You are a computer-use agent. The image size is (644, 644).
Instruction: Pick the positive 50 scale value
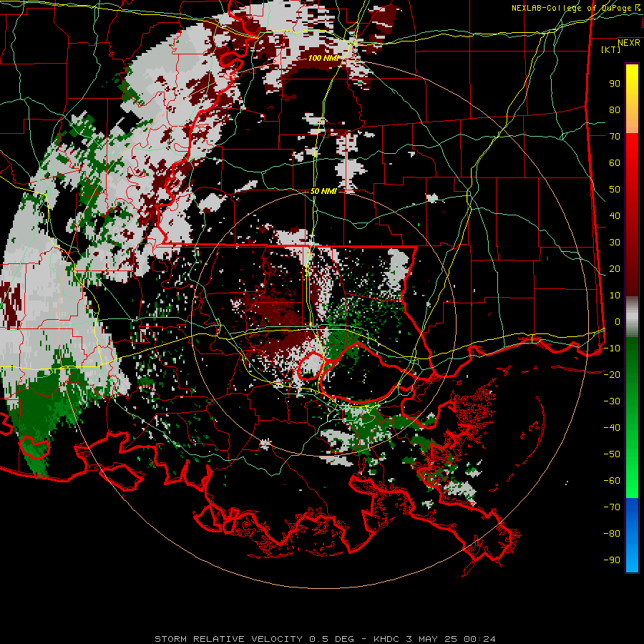click(x=615, y=190)
